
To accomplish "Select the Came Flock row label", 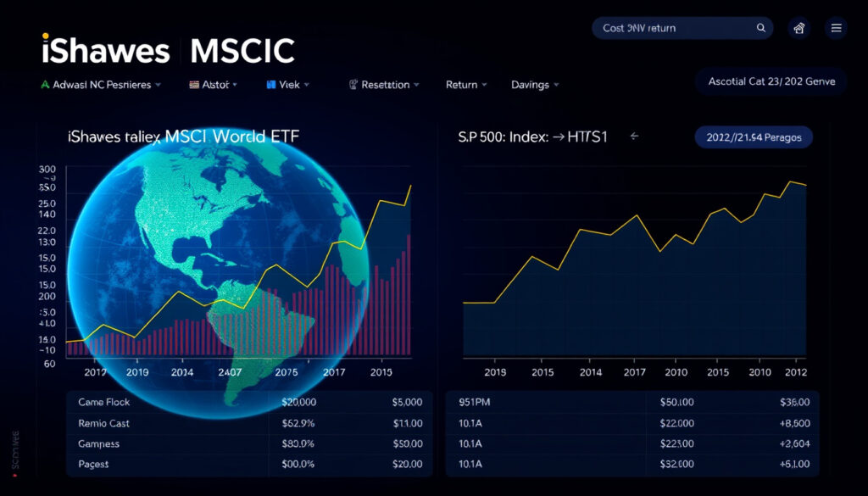I will point(104,402).
